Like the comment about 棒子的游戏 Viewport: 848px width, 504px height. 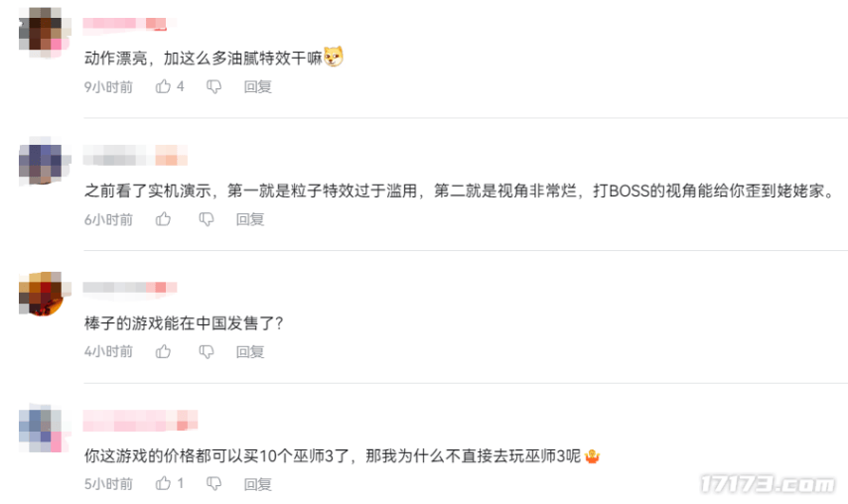[164, 351]
